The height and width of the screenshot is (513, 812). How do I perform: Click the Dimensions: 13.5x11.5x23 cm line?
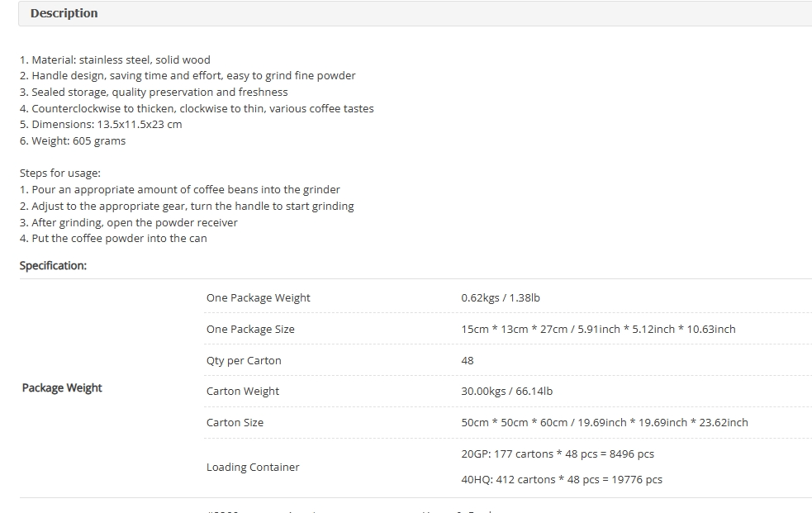pyautogui.click(x=101, y=124)
